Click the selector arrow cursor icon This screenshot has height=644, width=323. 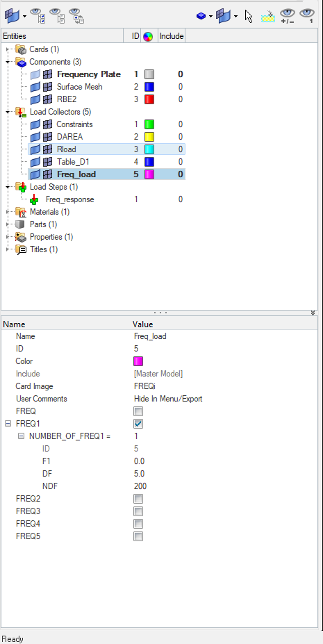[248, 16]
